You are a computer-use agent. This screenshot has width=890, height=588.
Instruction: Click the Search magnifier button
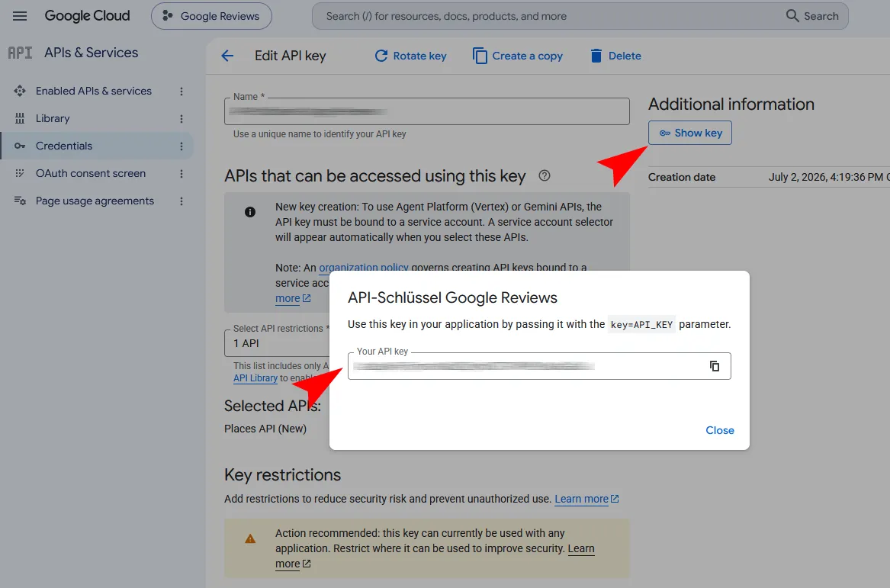[x=812, y=16]
